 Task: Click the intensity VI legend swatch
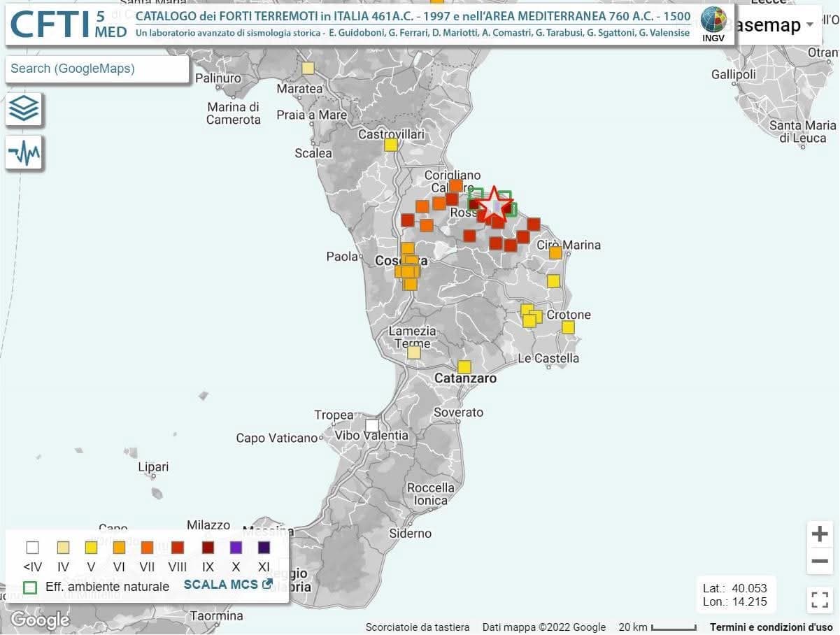click(120, 547)
